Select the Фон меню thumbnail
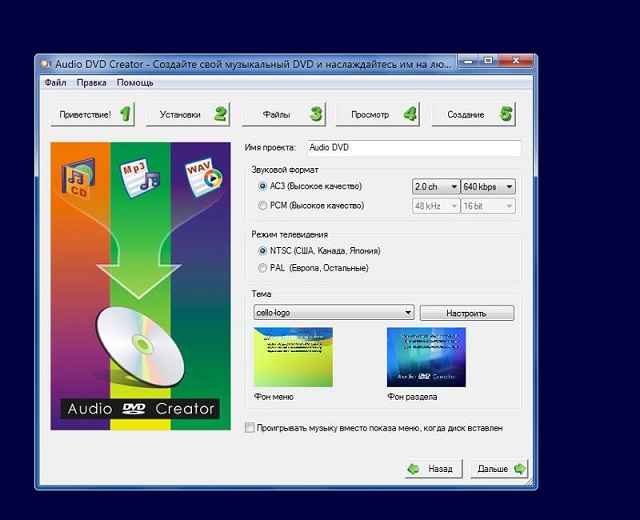The width and height of the screenshot is (640, 520). tap(293, 357)
